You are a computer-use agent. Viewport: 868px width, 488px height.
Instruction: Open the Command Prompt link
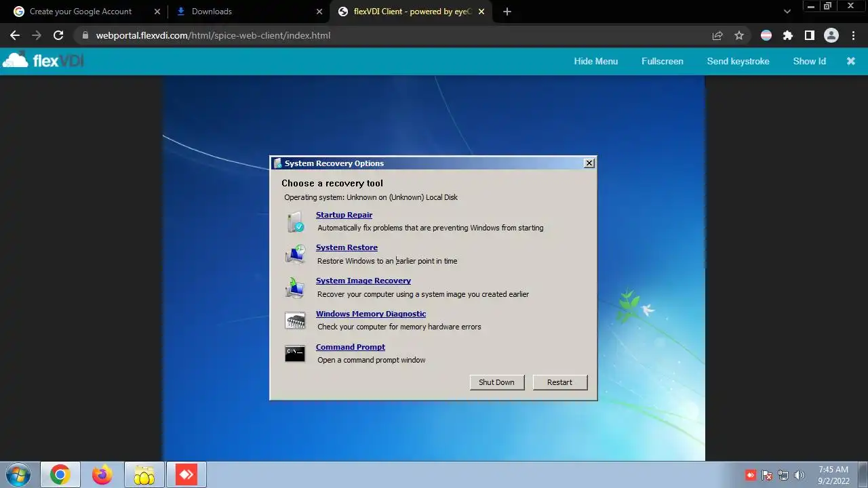point(351,347)
